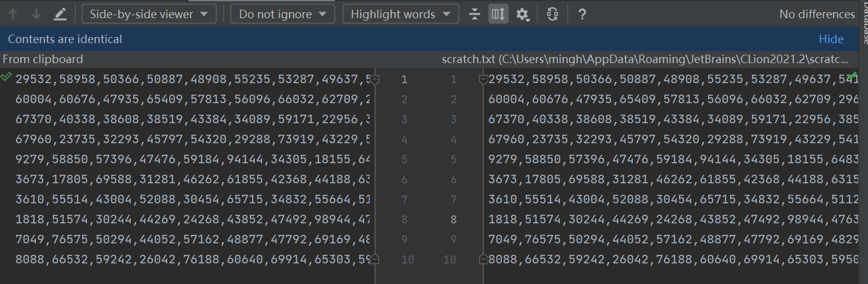Click right pane line starting 29532,58958
868x284 pixels.
click(x=673, y=79)
